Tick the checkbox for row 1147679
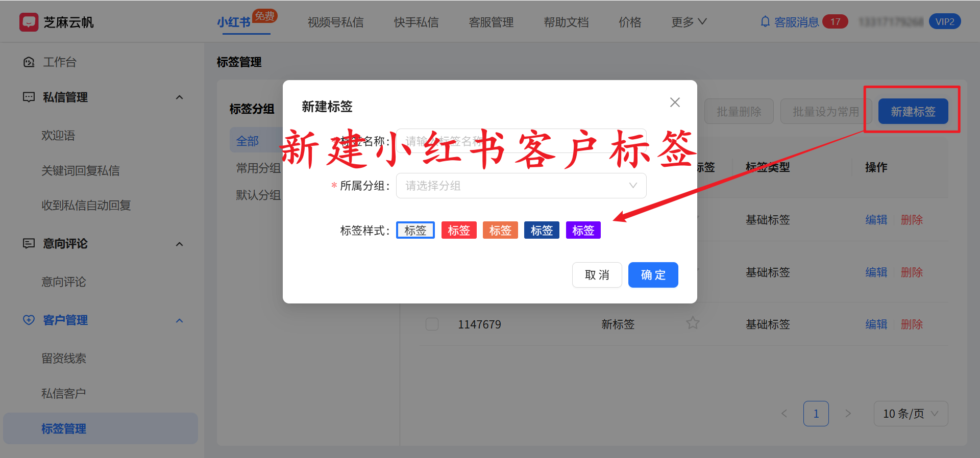980x458 pixels. pyautogui.click(x=432, y=324)
